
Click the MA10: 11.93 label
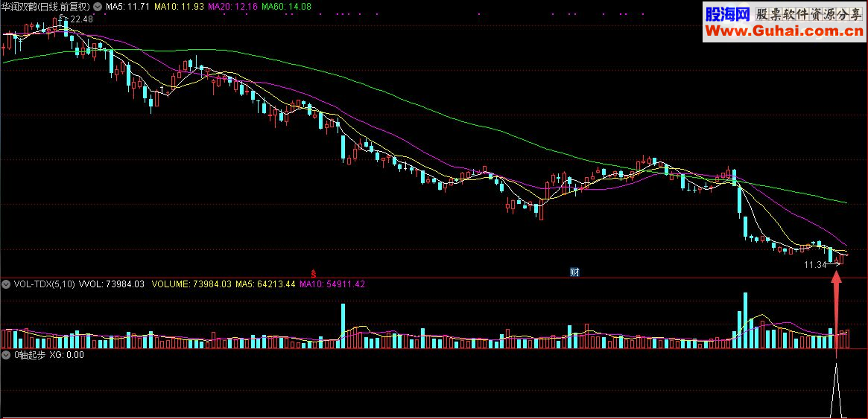179,7
